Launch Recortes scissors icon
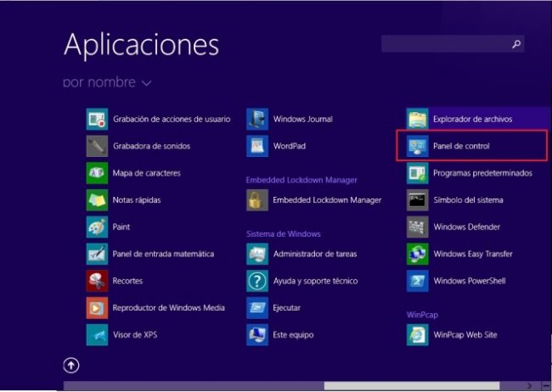Screen dimensions: 552x392 [x=97, y=281]
